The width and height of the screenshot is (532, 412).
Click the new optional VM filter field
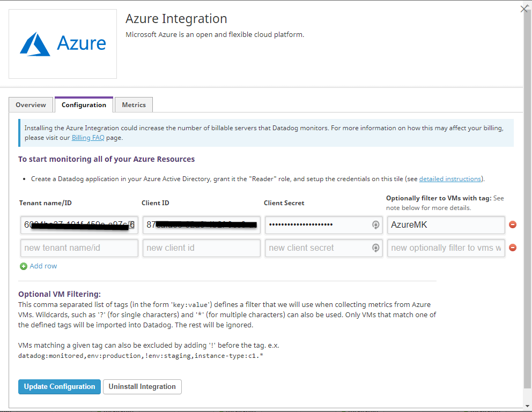pyautogui.click(x=446, y=248)
